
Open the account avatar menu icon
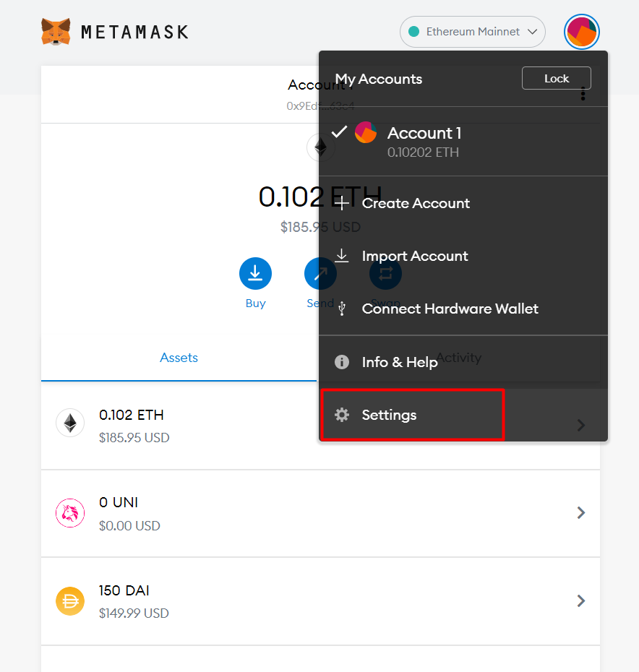coord(581,32)
